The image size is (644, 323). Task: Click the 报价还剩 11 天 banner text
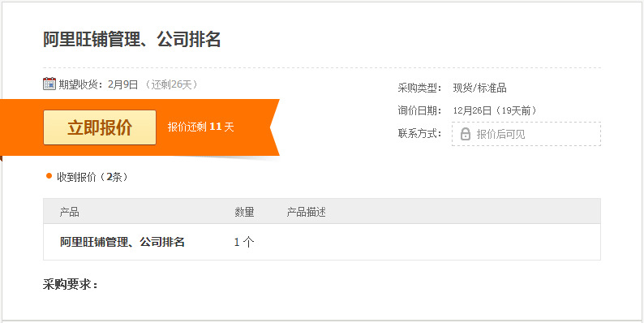201,127
